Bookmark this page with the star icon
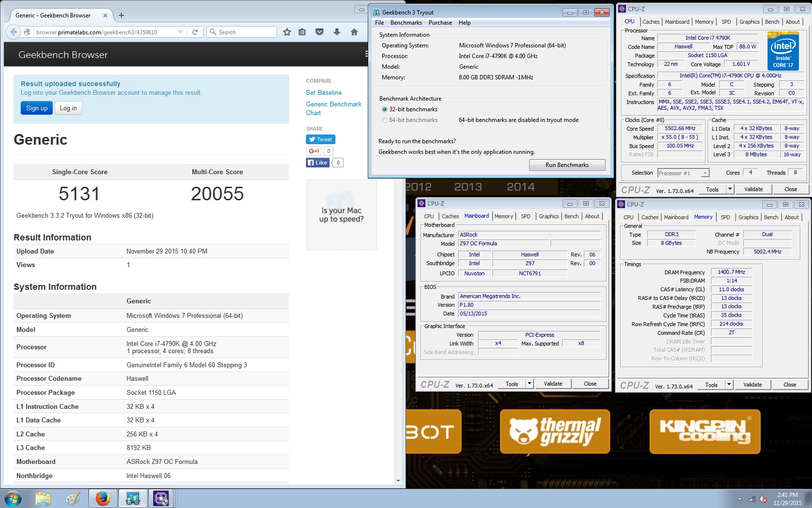 tap(287, 32)
